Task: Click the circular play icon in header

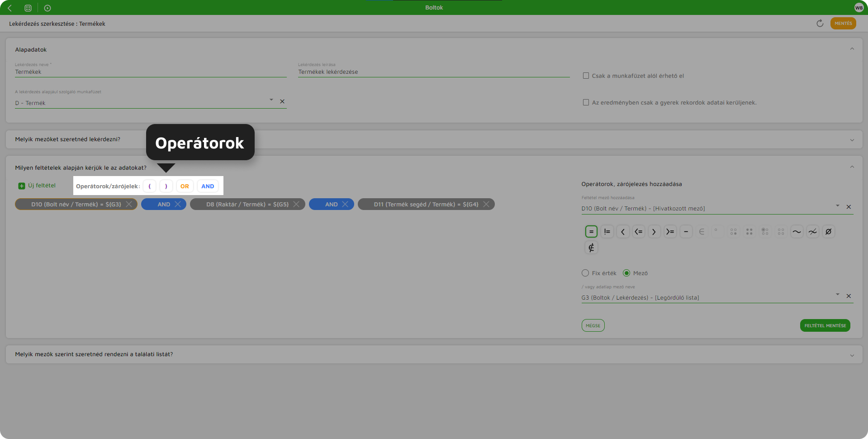Action: 47,8
